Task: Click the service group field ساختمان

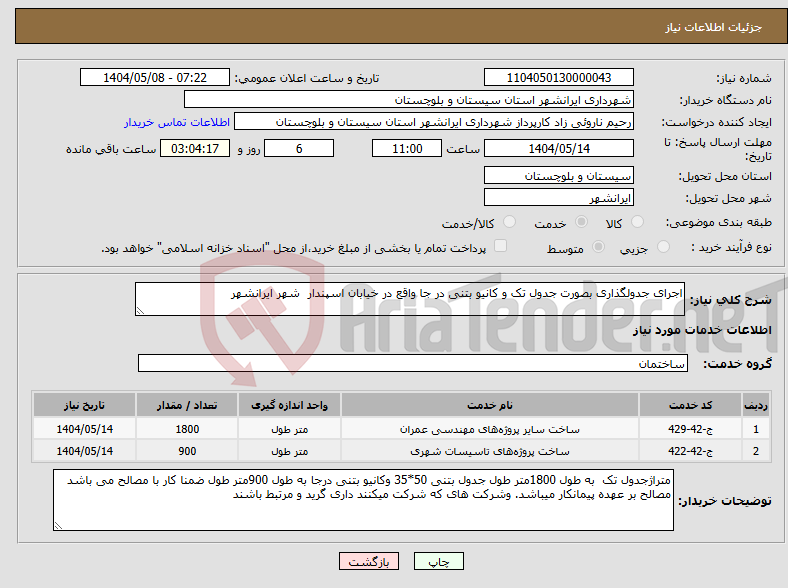Action: click(413, 363)
